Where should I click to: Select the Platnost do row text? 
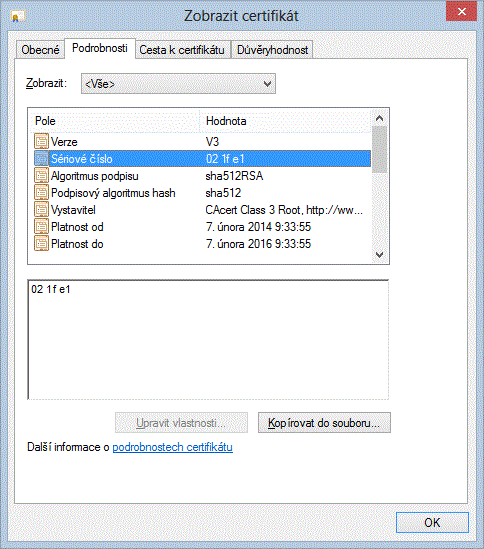click(77, 244)
